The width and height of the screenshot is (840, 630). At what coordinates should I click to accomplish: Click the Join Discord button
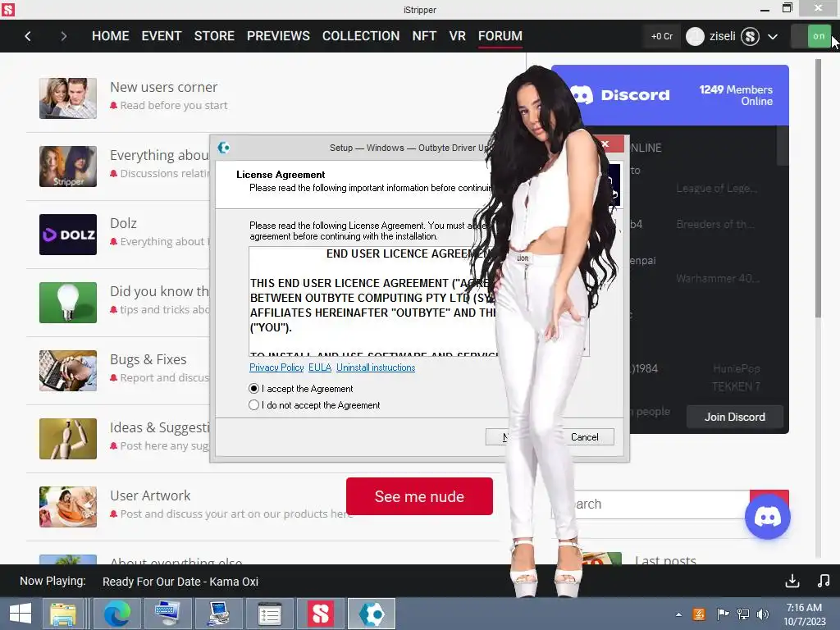[x=734, y=417]
